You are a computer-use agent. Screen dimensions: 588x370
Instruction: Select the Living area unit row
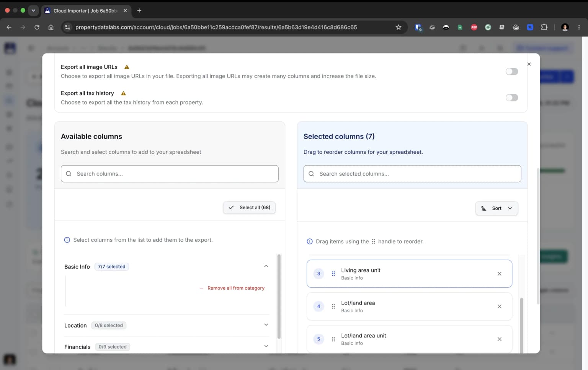(409, 274)
